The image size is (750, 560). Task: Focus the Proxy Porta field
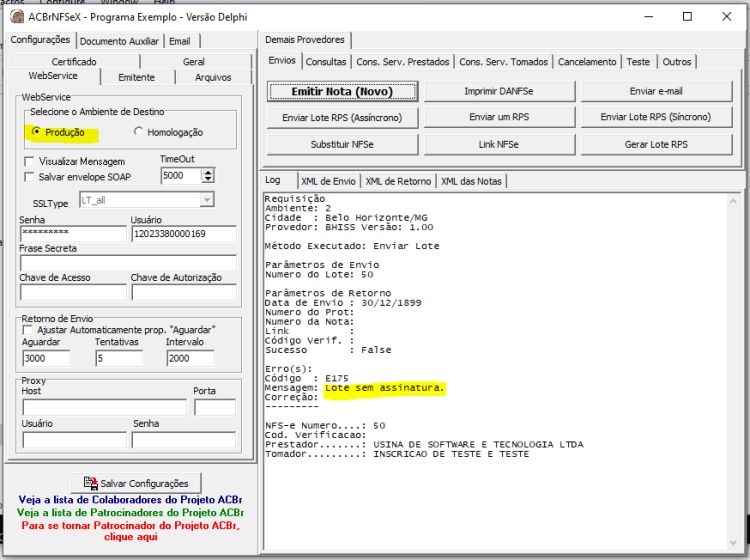pos(215,407)
